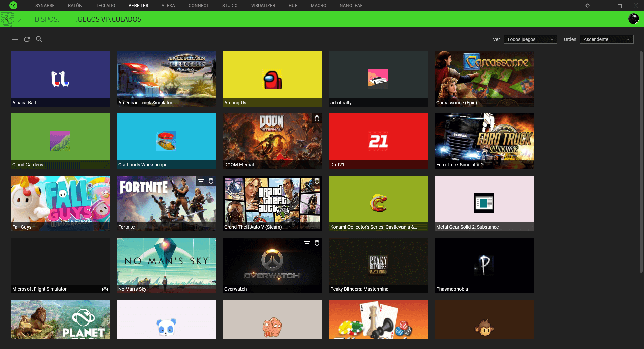Click the Alpaca Ball icon
Screen dimensions: 644x349
[60, 79]
